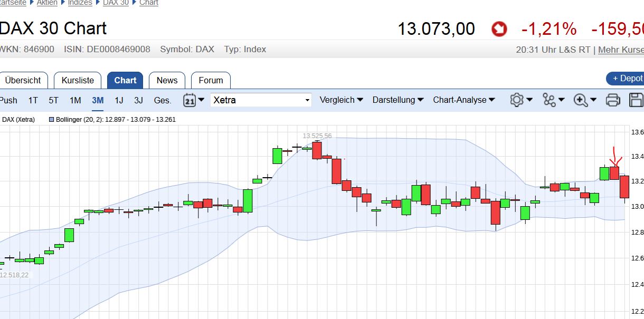Image resolution: width=644 pixels, height=319 pixels.
Task: Enable Push mode for live updates
Action: [8, 100]
